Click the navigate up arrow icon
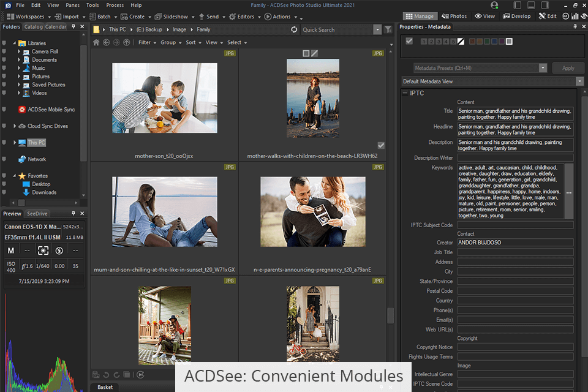The image size is (588, 392). [126, 42]
